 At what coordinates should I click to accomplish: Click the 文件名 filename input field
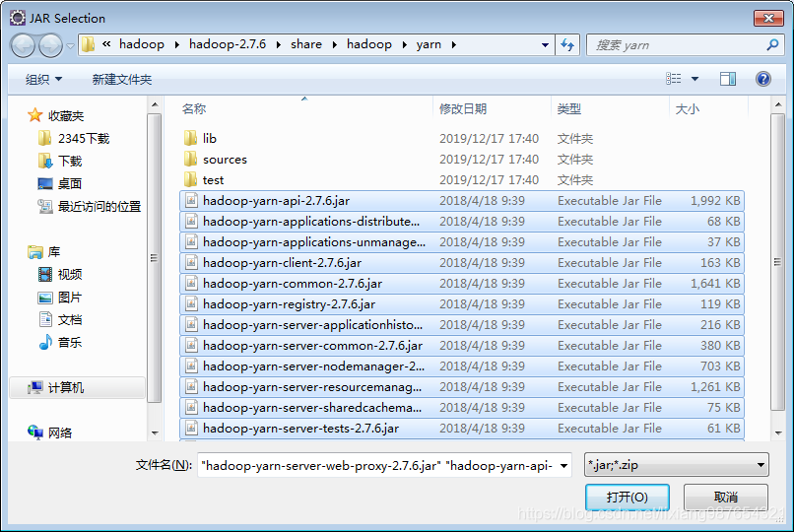377,465
